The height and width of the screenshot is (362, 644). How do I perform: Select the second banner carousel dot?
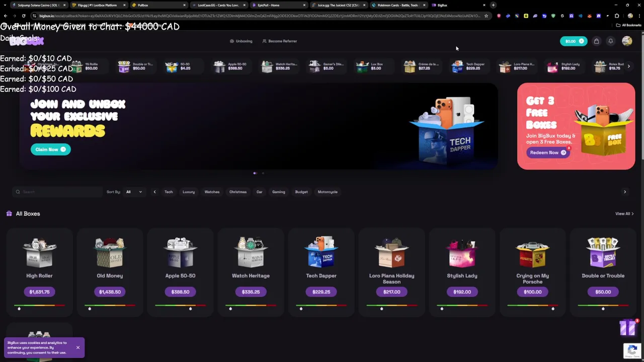263,173
